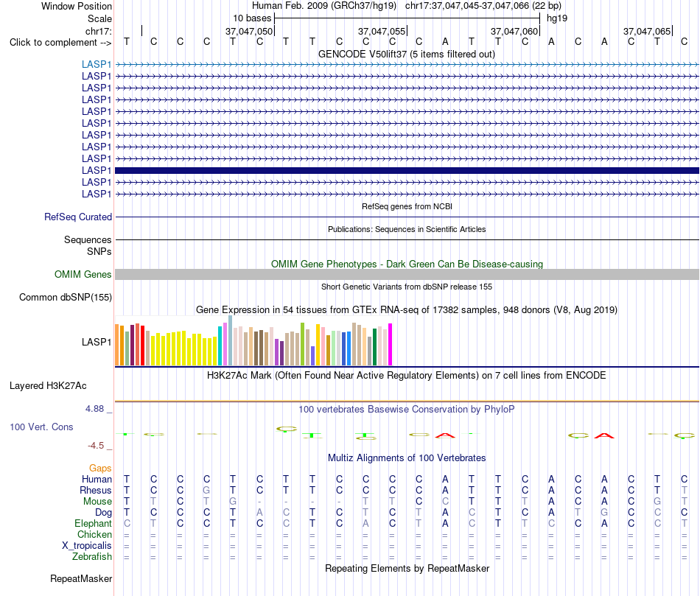Open 'Short Genetic Variants from dbSNP release 155' title
Screen dimensions: 700x596
(407, 287)
